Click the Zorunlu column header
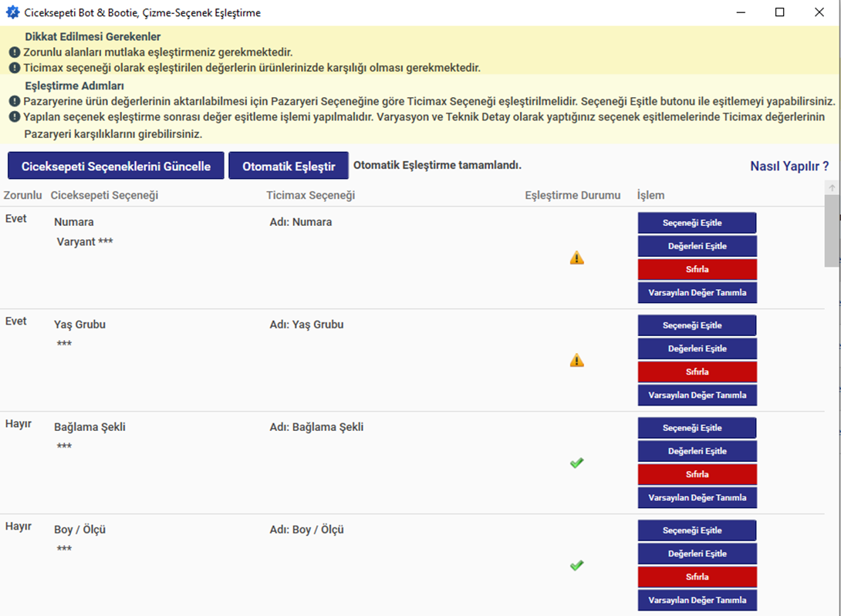The height and width of the screenshot is (616, 841). click(22, 195)
